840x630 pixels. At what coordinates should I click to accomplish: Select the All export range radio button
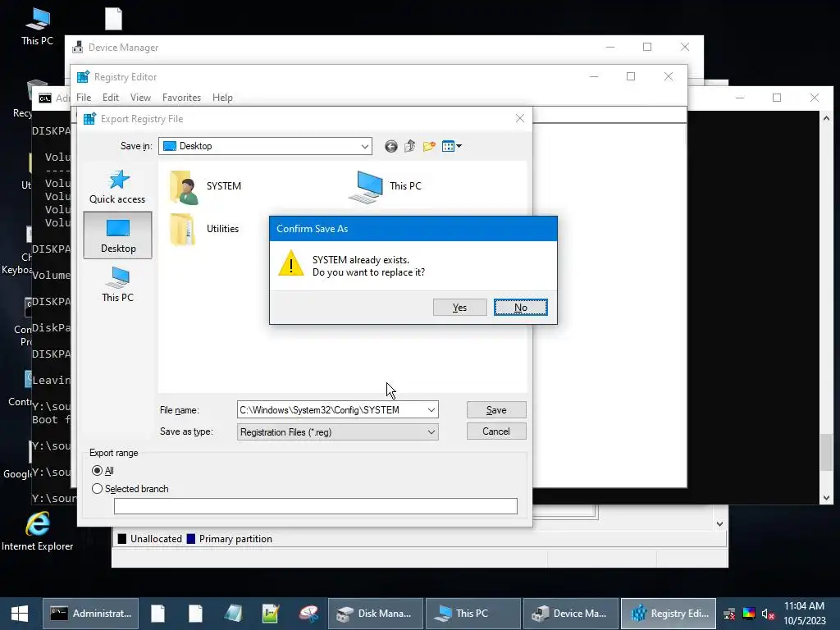pyautogui.click(x=97, y=471)
